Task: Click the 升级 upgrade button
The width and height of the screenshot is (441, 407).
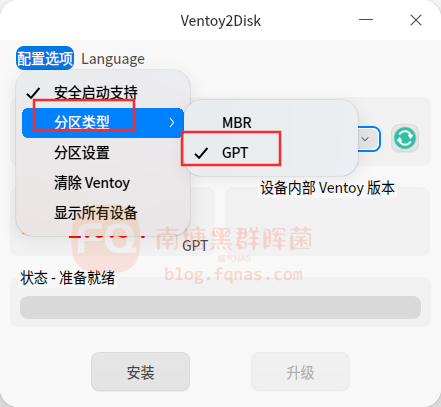Action: pos(300,371)
